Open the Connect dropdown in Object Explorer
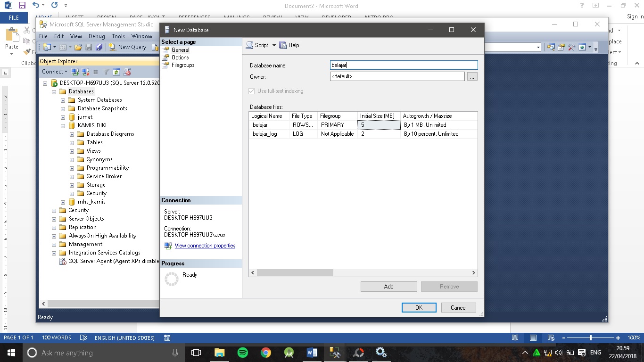 (x=55, y=72)
